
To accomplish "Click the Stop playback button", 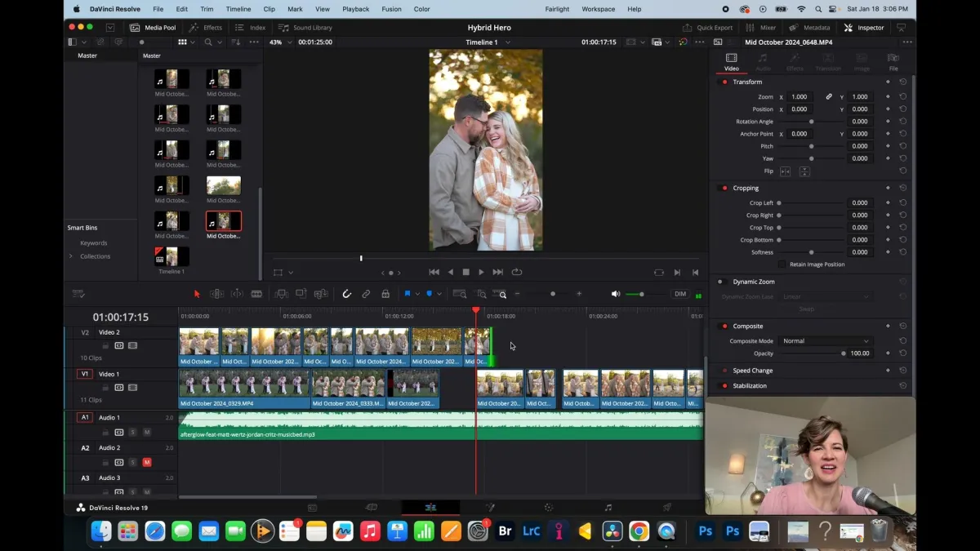I will 465,272.
